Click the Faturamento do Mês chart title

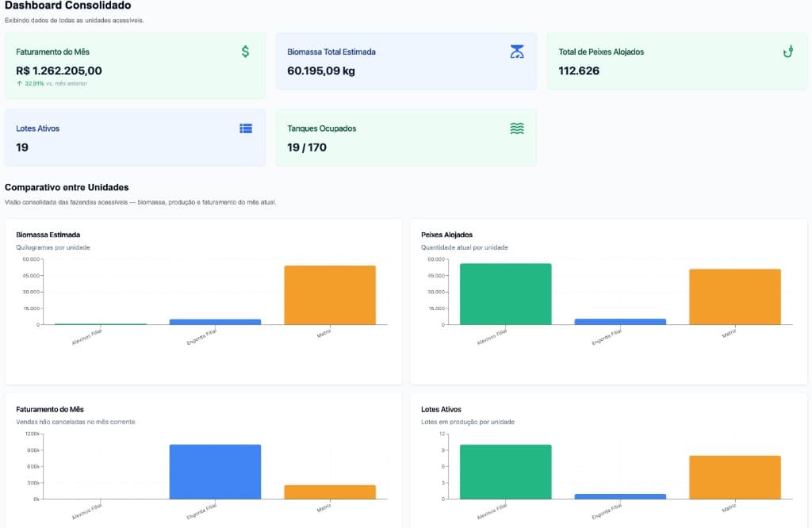coord(50,409)
